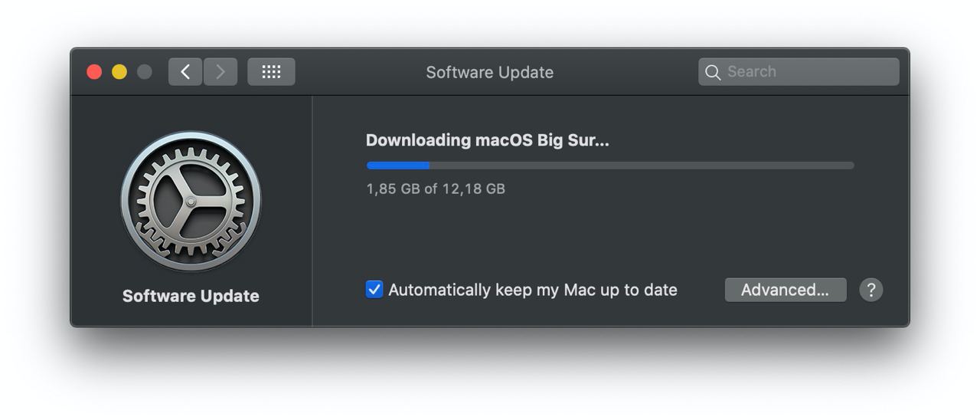Screen dimensions: 980x420
Task: Select the "Downloading macOS Big Sur..." heading
Action: click(488, 140)
